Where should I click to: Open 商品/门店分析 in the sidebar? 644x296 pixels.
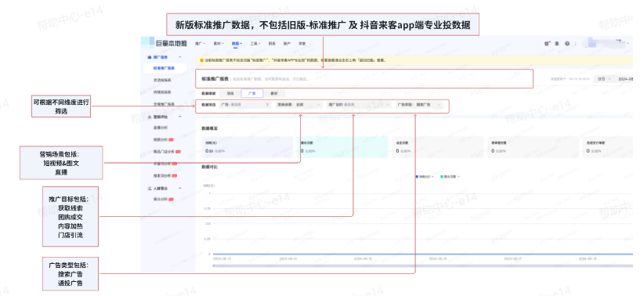click(166, 151)
